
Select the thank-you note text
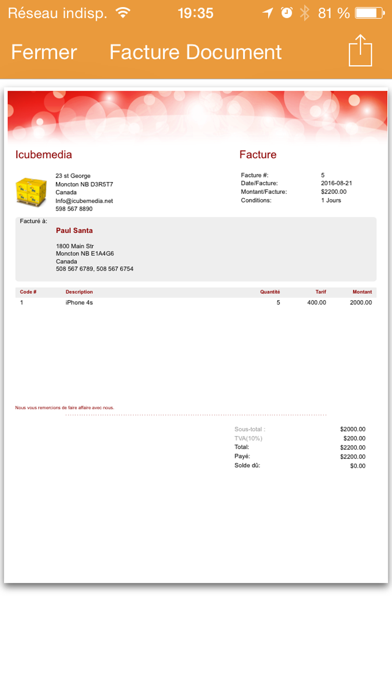pyautogui.click(x=64, y=407)
